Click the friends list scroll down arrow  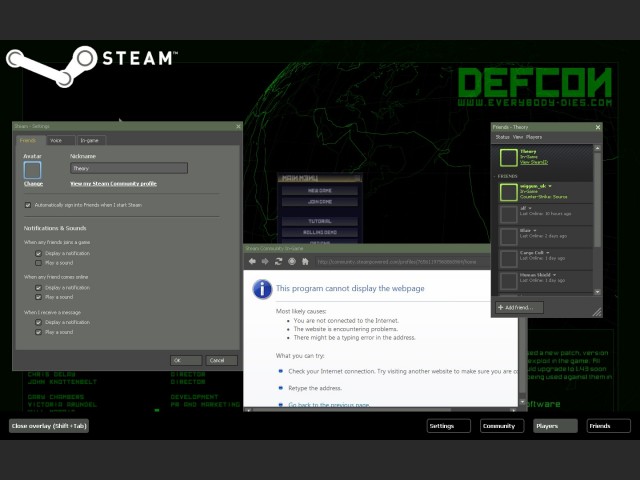(x=597, y=292)
